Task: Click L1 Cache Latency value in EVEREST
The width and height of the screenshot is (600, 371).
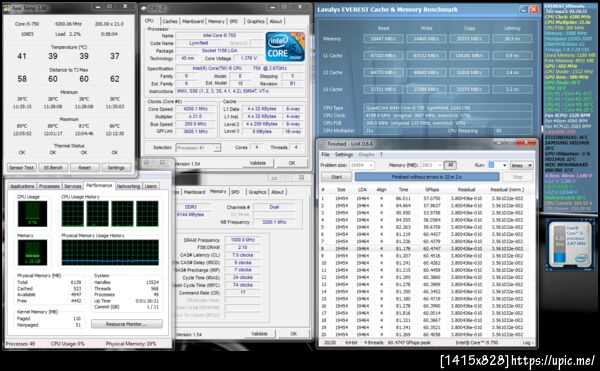Action: (x=512, y=55)
